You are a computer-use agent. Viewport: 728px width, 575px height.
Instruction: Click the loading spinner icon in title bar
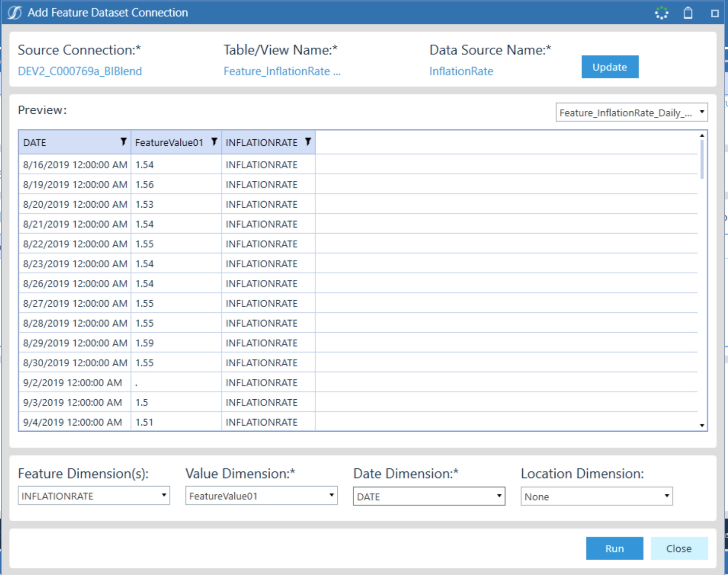pyautogui.click(x=661, y=13)
